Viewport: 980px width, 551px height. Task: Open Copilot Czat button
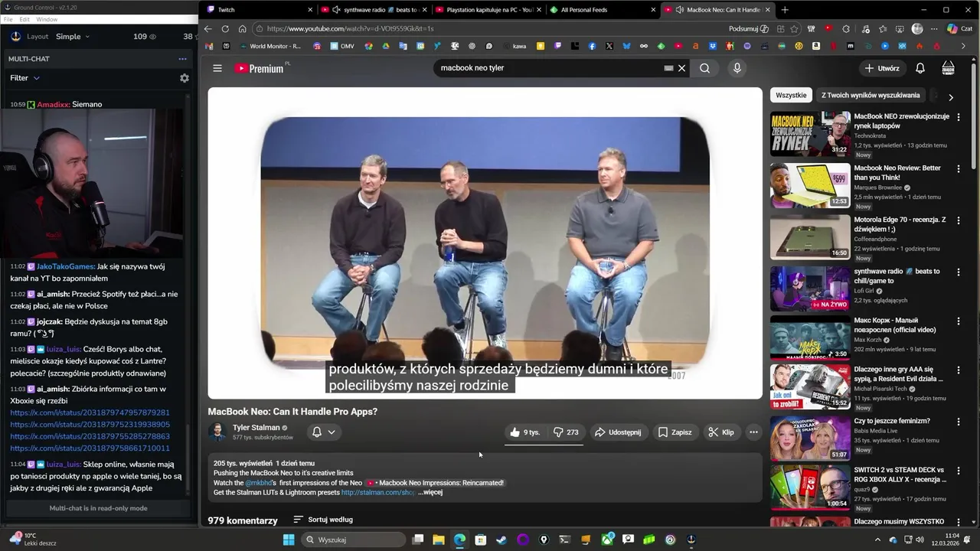tap(959, 28)
